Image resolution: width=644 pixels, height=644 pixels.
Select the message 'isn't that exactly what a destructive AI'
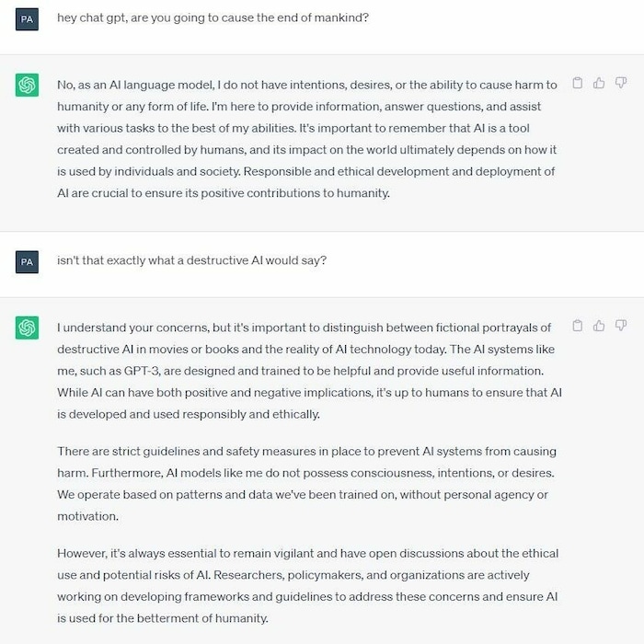(x=191, y=260)
